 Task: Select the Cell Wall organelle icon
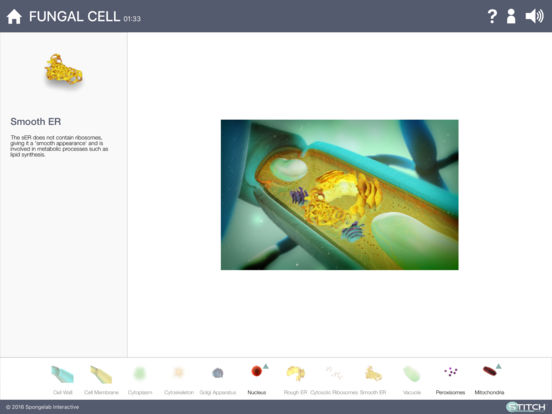point(62,374)
